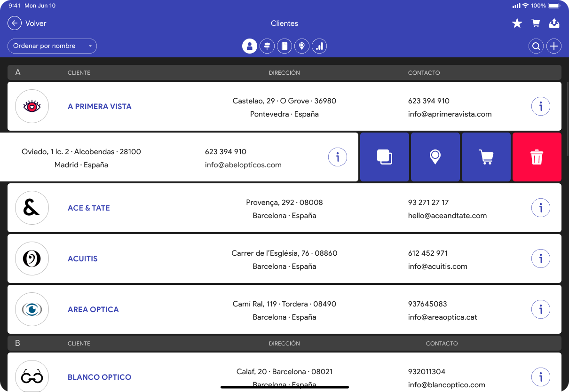Open info for ACE & TATE
Viewport: 569px width, 392px height.
tap(541, 208)
